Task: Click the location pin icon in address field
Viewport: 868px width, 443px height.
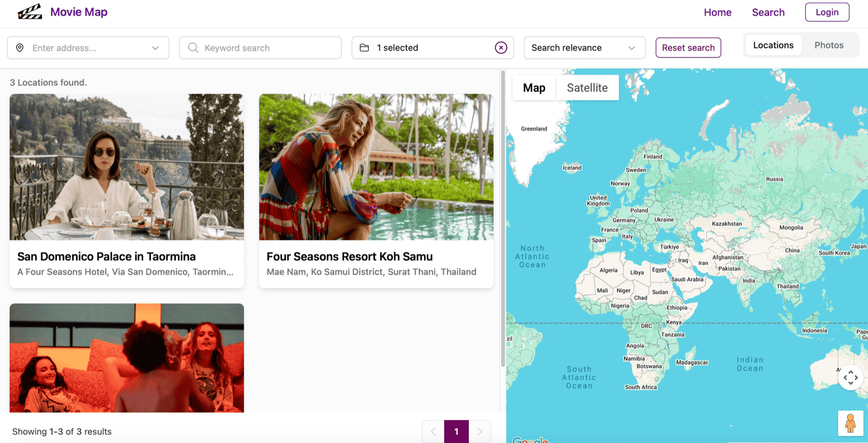Action: pos(20,48)
